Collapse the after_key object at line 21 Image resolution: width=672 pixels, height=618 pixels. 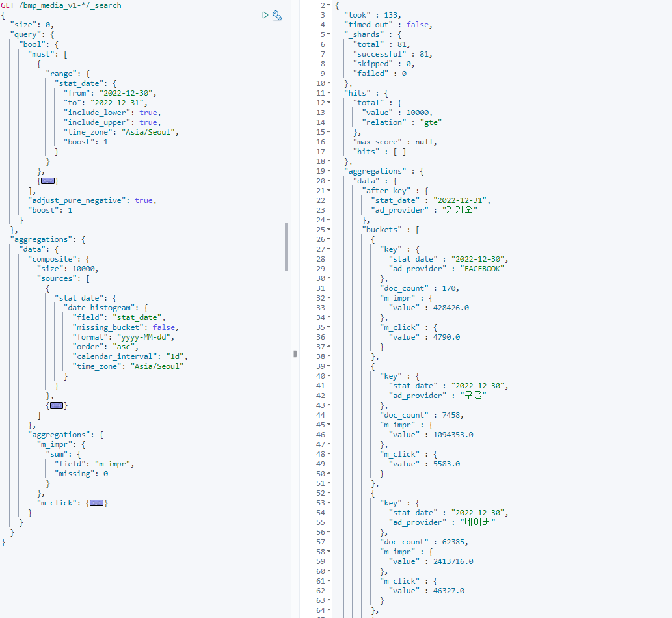tap(329, 191)
